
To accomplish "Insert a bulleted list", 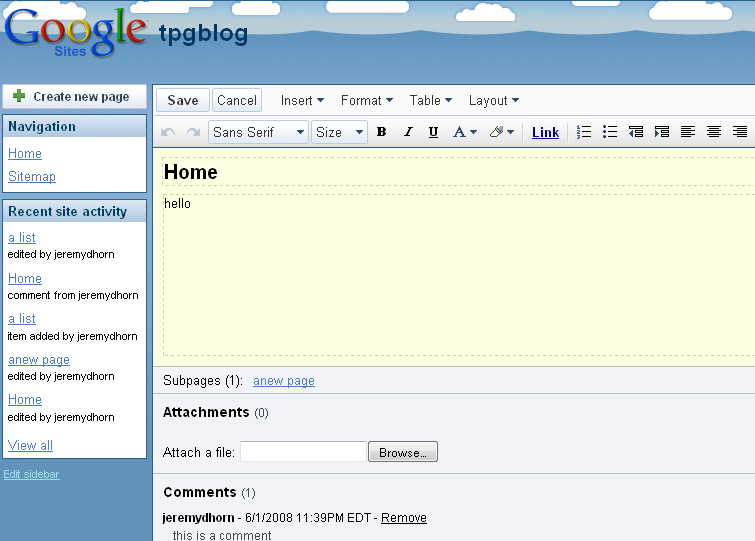I will tap(610, 132).
